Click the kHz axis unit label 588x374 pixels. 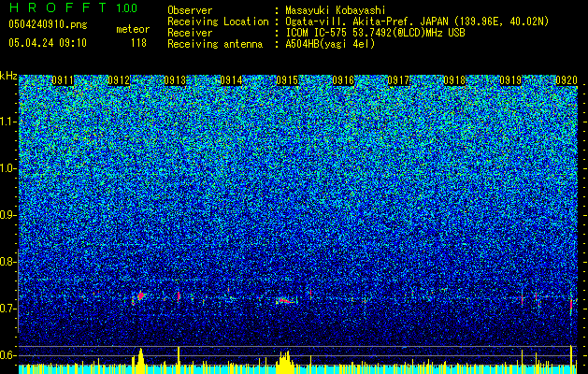click(8, 76)
